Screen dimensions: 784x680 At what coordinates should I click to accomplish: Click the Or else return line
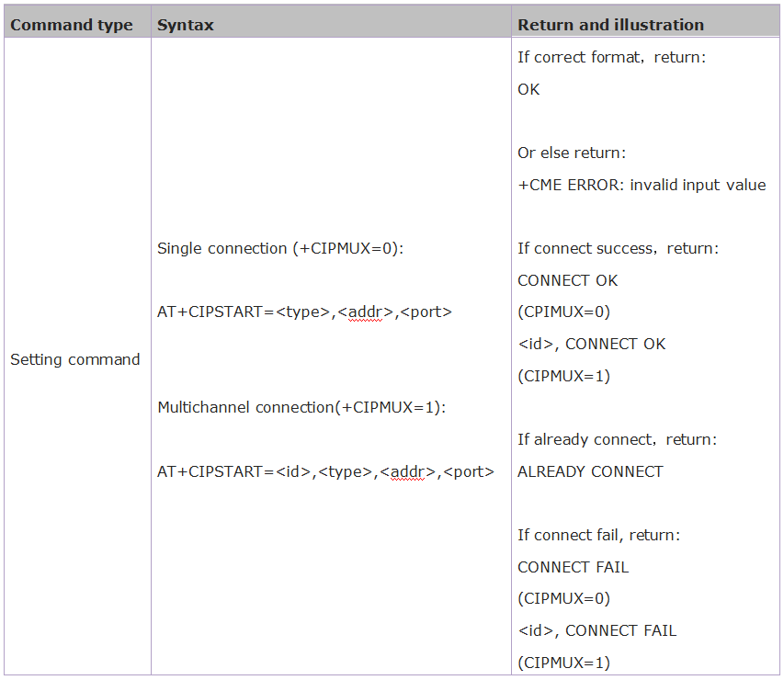572,153
